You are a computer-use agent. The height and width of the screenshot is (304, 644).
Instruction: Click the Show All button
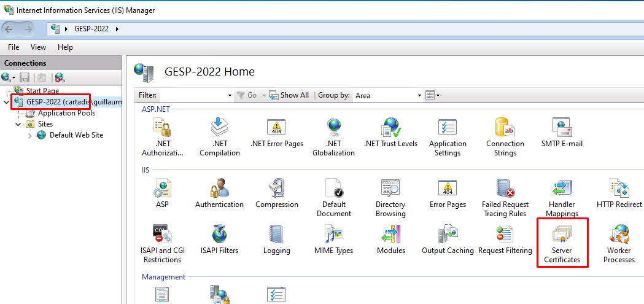coord(289,95)
